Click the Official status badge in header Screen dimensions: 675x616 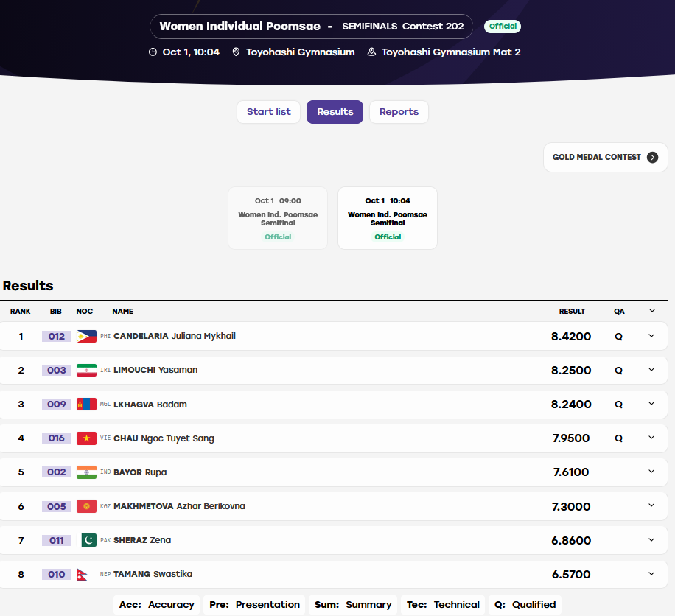[503, 27]
